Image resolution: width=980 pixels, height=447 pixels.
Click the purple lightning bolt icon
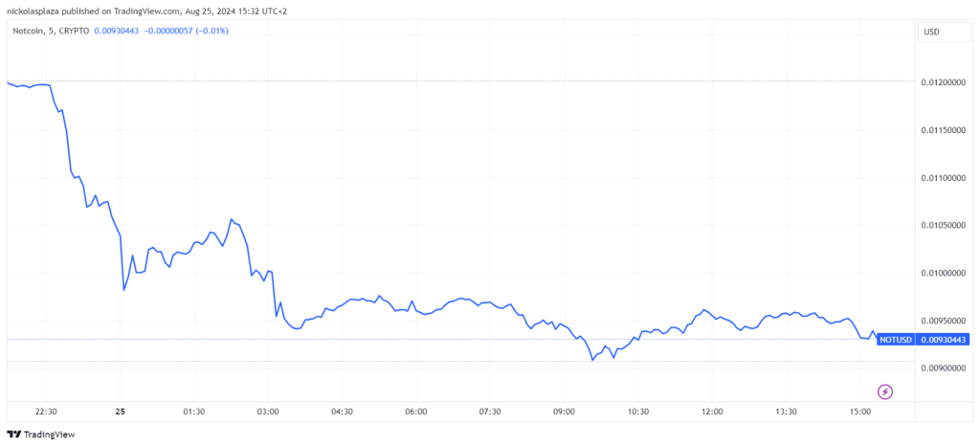click(885, 391)
